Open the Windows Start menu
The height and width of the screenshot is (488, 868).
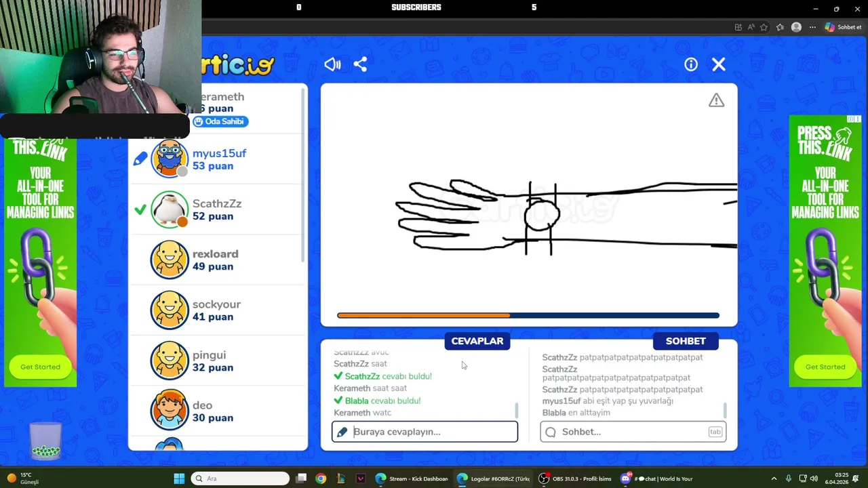(x=179, y=479)
